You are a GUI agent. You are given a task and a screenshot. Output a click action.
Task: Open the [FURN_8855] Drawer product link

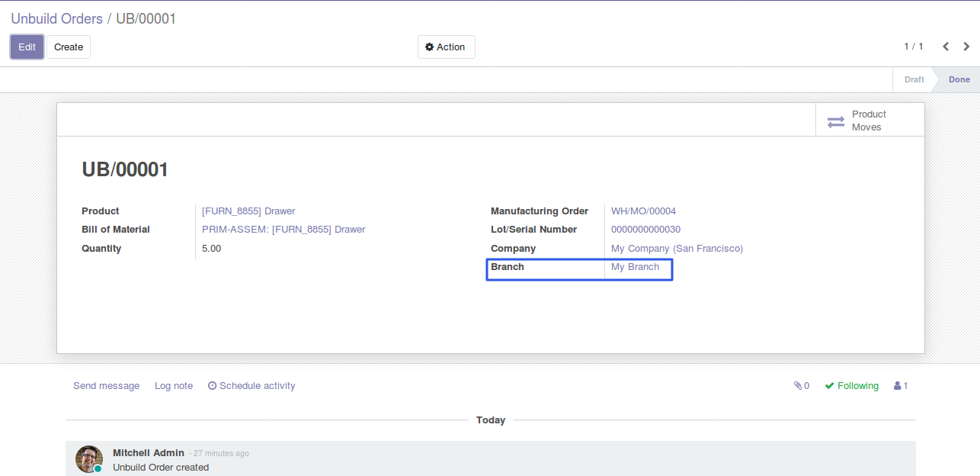pyautogui.click(x=248, y=211)
